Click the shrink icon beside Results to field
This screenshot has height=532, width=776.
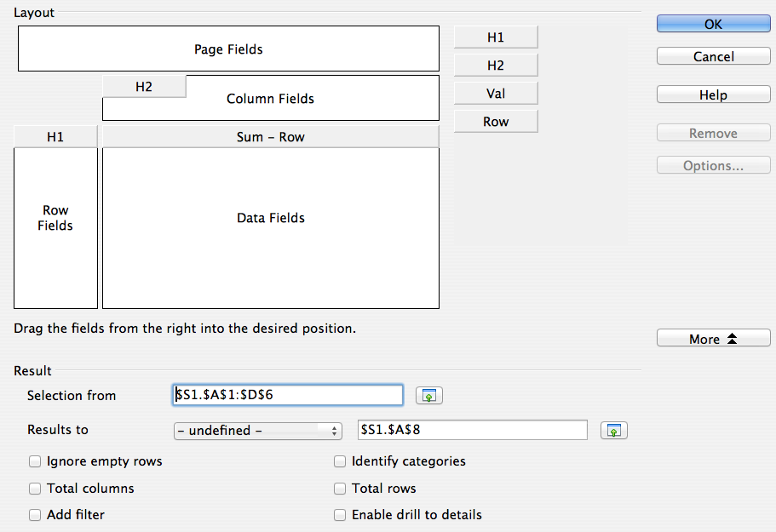613,431
